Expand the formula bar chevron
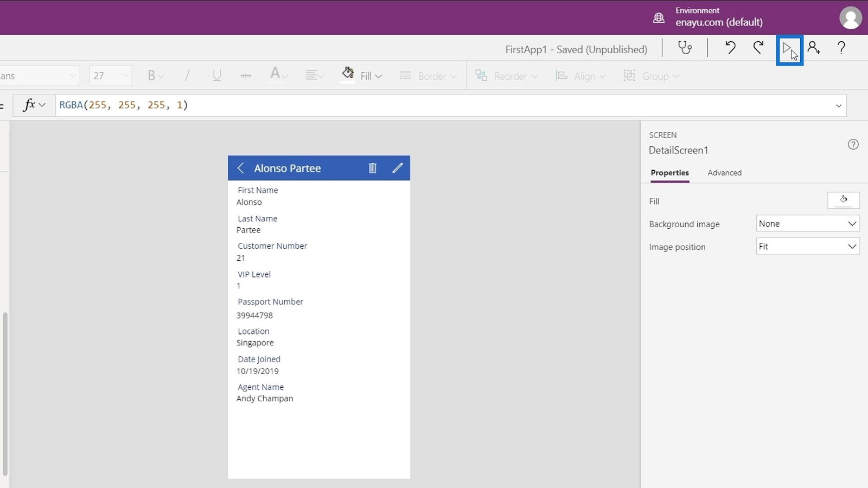Screen dimensions: 868x488 pos(839,106)
